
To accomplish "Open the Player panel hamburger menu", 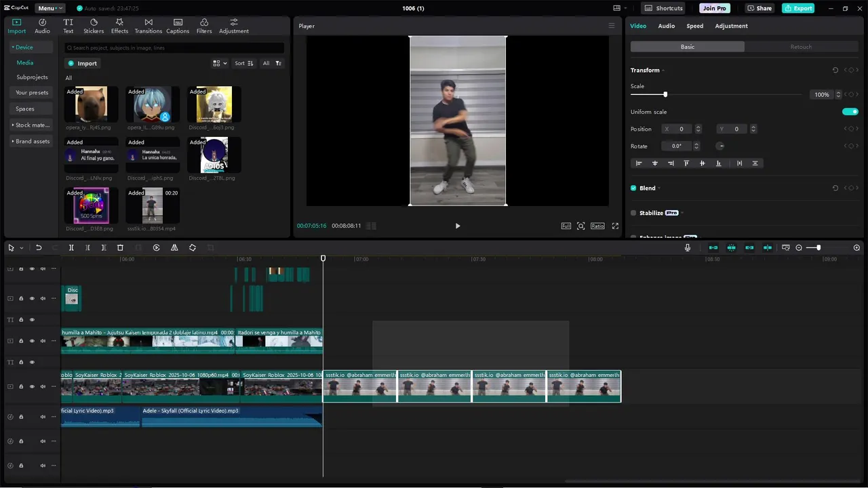I will tap(611, 26).
